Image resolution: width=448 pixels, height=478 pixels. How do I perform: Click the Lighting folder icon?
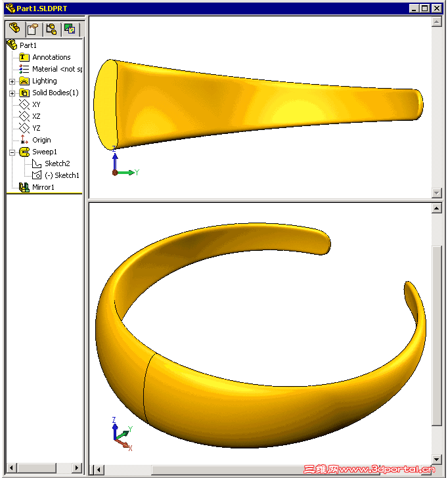[24, 81]
